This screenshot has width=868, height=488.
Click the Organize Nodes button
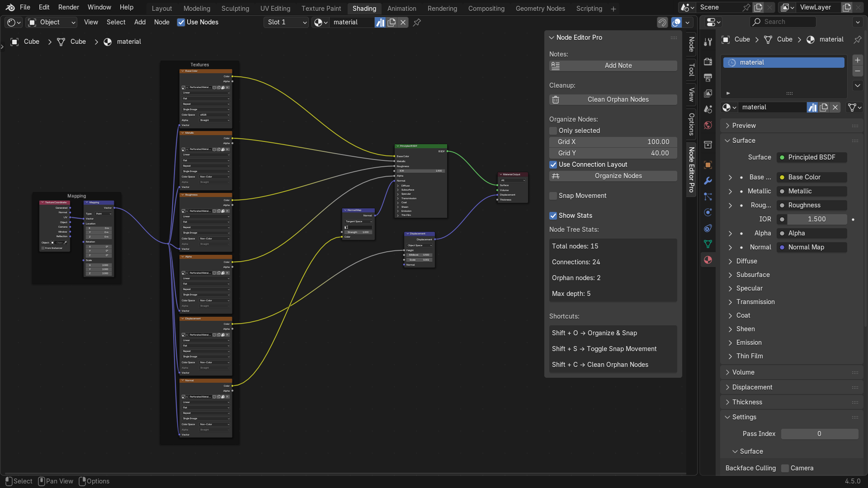(x=613, y=176)
